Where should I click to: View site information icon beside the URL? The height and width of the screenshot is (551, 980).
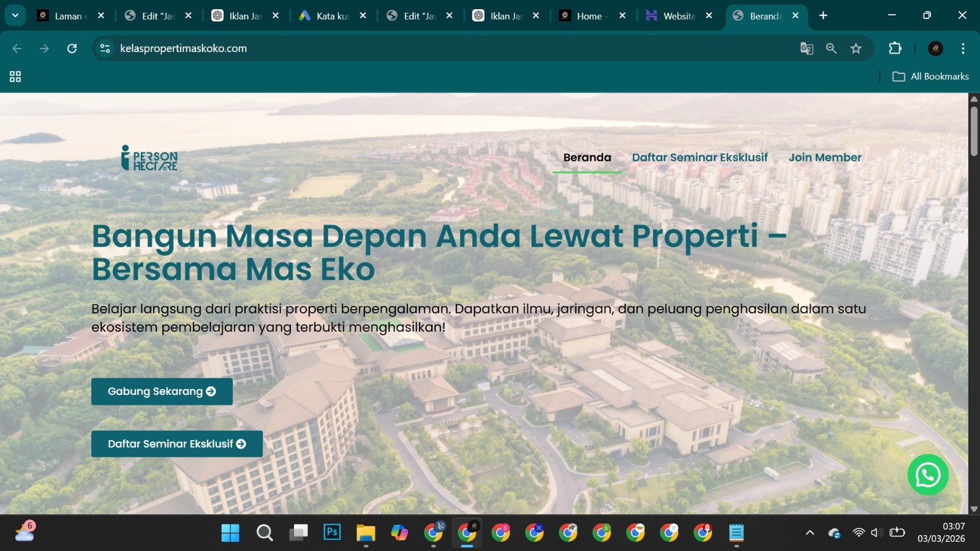point(105,48)
